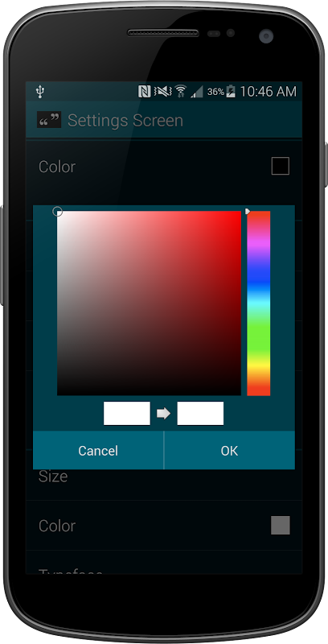Select the new color preview box
The image size is (328, 644).
[x=200, y=413]
